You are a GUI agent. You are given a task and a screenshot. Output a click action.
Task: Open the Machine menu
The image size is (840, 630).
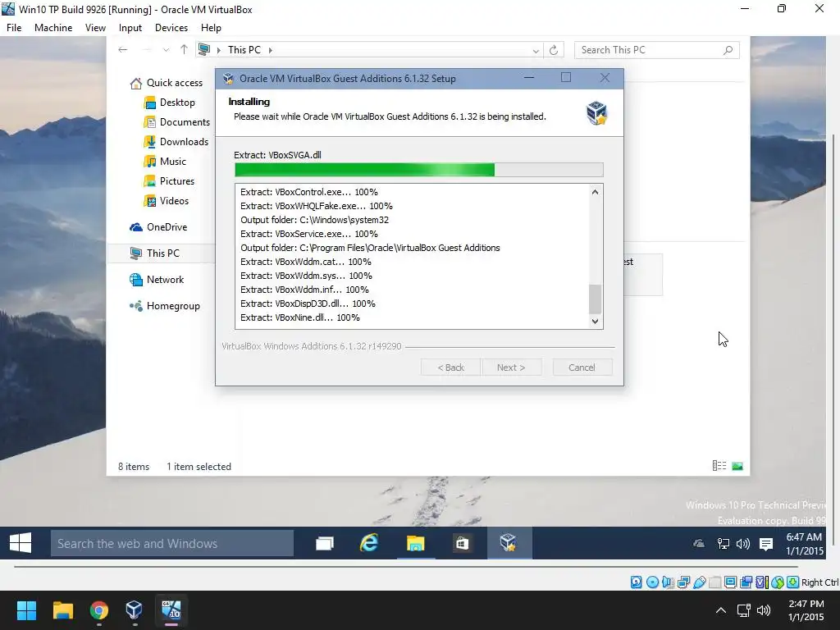tap(53, 28)
